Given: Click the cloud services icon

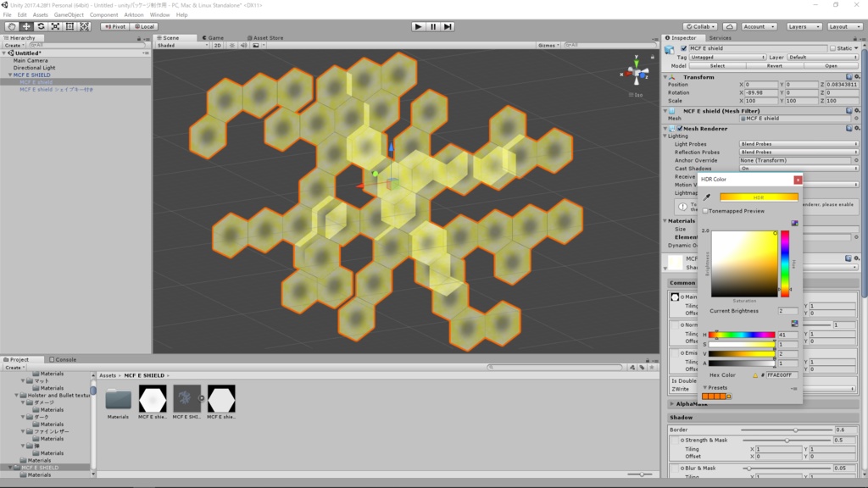Looking at the screenshot, I should click(729, 26).
